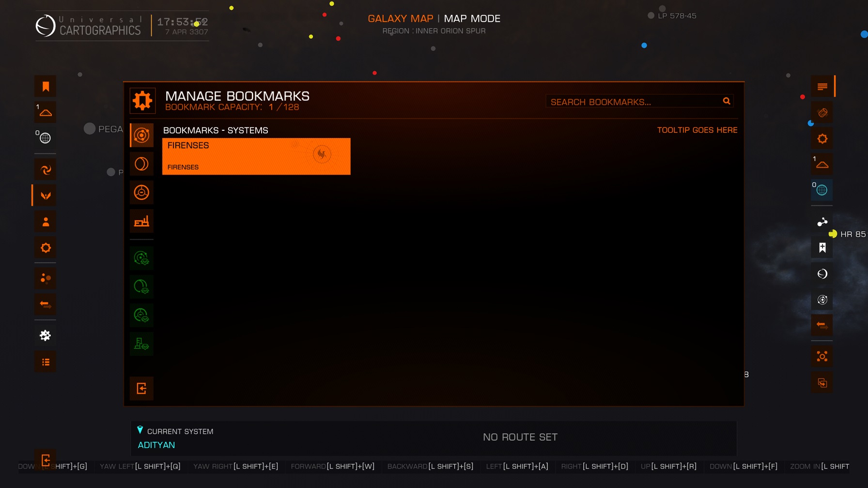868x488 pixels.
Task: Click the target system icon on right sidebar
Action: (x=822, y=300)
